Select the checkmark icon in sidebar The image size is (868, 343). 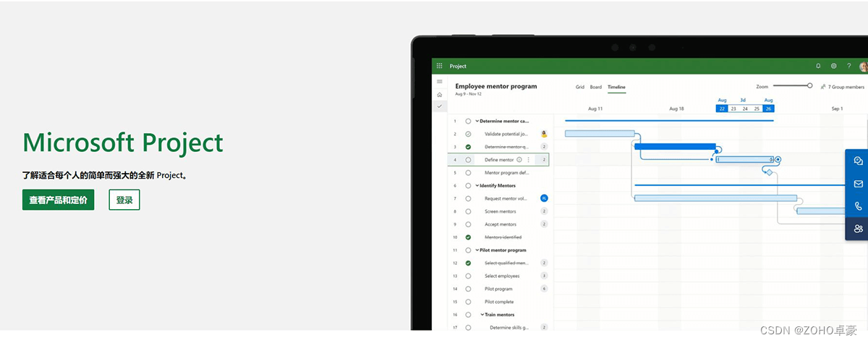(439, 106)
